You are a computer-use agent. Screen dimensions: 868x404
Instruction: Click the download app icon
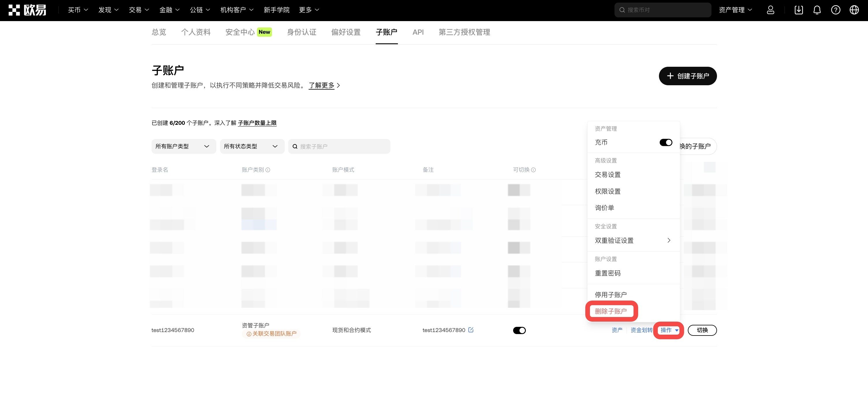coord(799,10)
